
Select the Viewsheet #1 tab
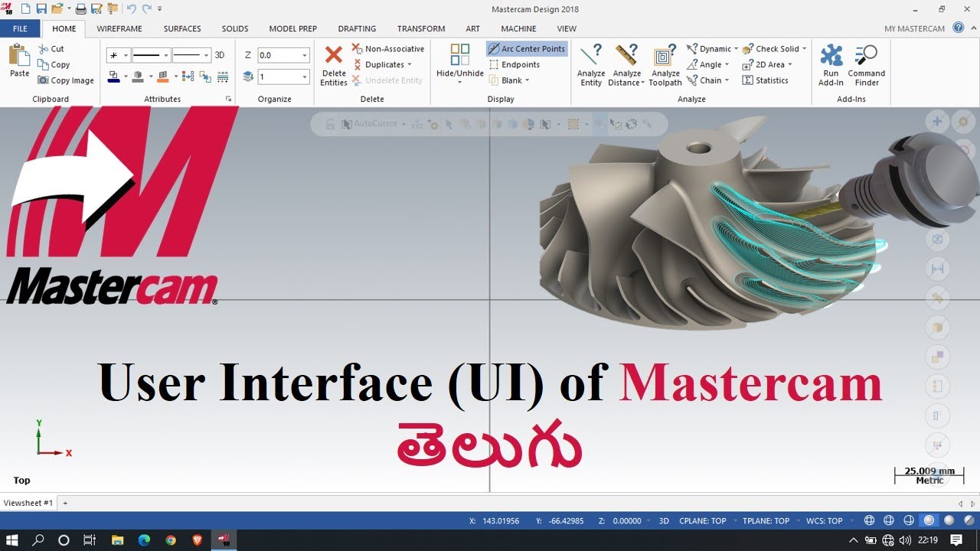28,503
